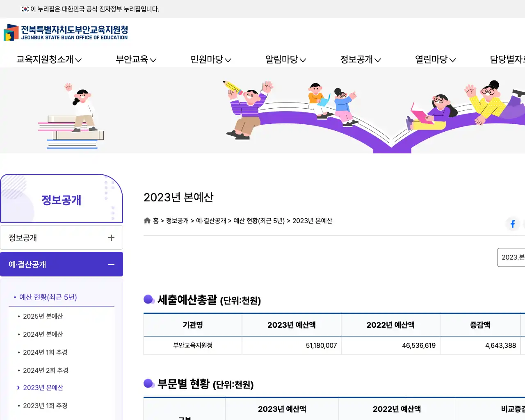Click 정보공개 breadcrumb link
Image resolution: width=525 pixels, height=420 pixels.
pyautogui.click(x=177, y=221)
